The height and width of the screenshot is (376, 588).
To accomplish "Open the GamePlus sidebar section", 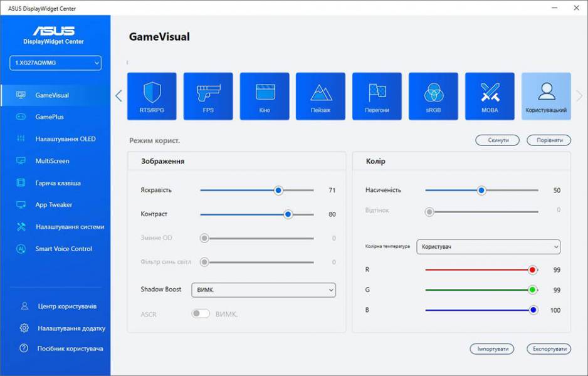I will click(x=50, y=117).
